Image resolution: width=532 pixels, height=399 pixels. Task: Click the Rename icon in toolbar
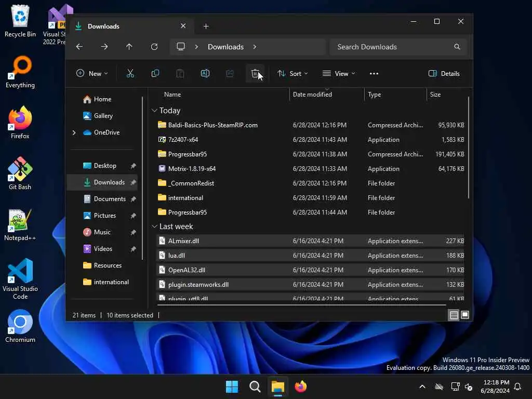205,73
